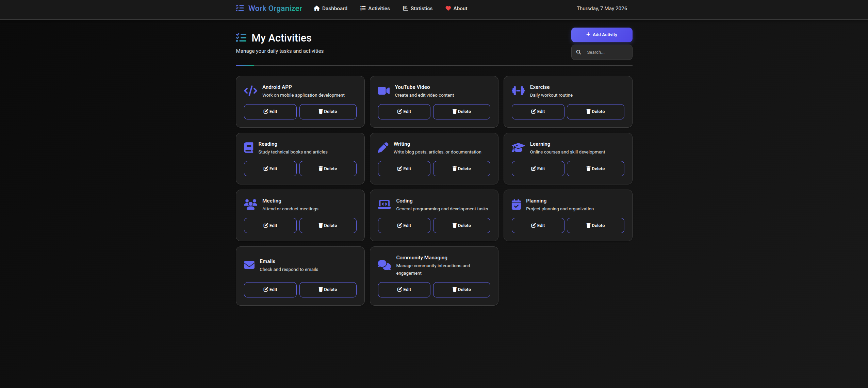Click the Emails envelope icon

click(x=249, y=265)
